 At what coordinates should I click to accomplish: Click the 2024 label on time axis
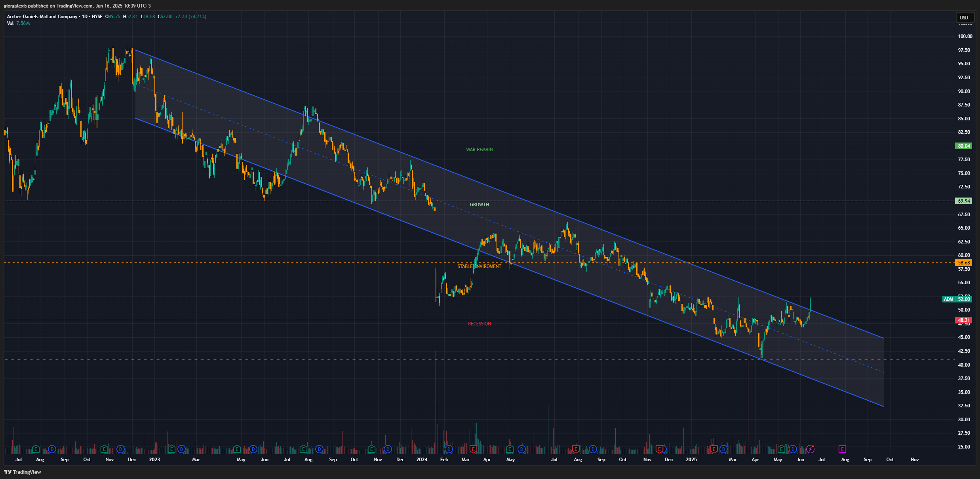tap(422, 460)
